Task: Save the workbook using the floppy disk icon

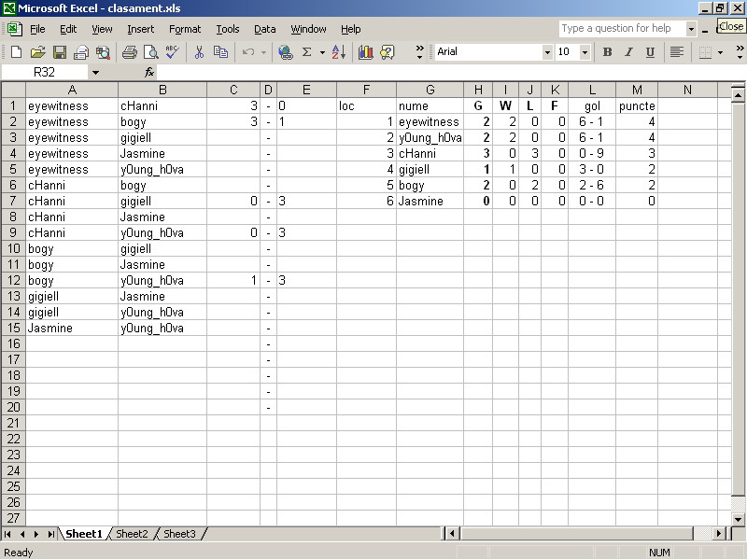Action: point(59,52)
